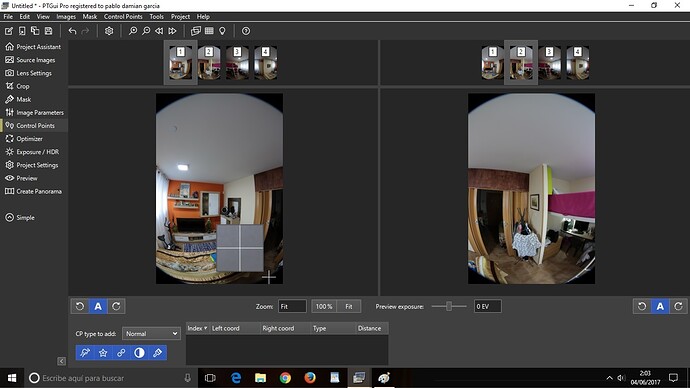Expand the CP type Normal dropdown
Image resolution: width=690 pixels, height=388 pixels.
point(151,334)
